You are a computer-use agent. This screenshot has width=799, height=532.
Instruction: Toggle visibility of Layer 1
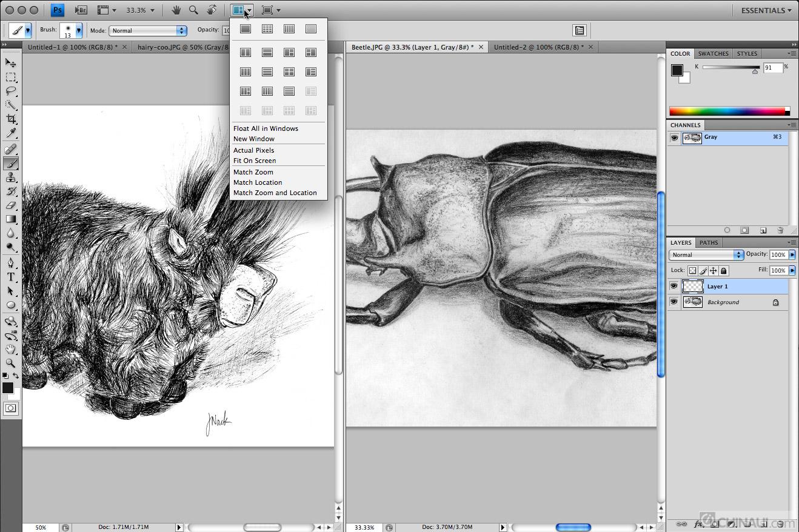(x=674, y=286)
